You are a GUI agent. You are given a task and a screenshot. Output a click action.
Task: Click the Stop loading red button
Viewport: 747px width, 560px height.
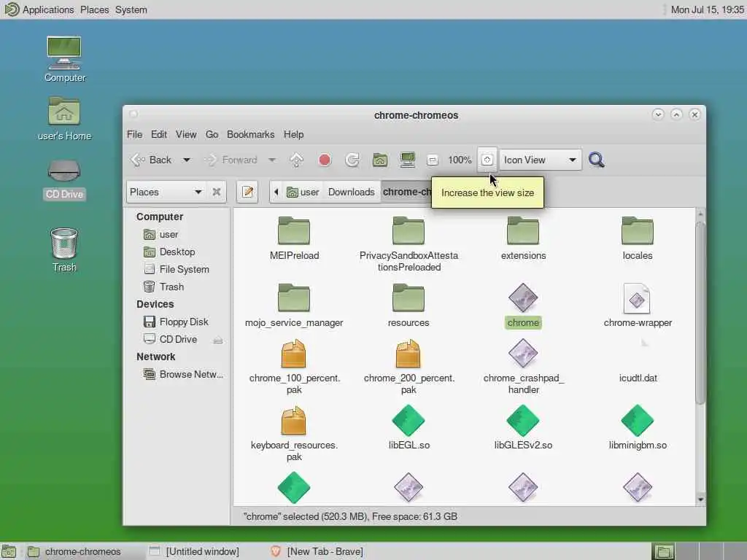click(x=325, y=160)
